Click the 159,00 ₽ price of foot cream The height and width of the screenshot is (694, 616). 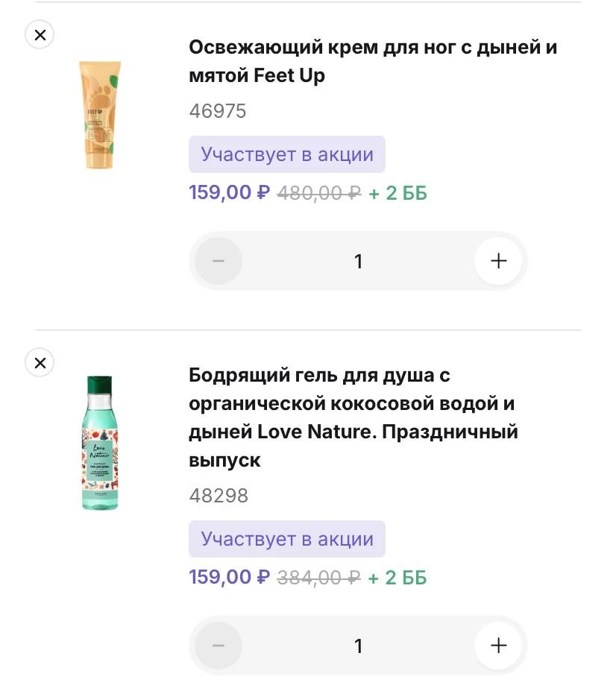click(229, 192)
